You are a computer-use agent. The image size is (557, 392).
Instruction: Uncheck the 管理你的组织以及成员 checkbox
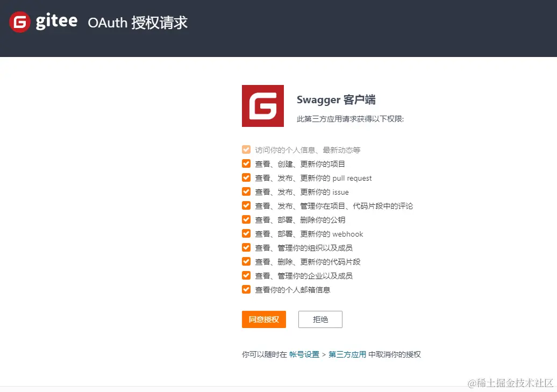246,247
